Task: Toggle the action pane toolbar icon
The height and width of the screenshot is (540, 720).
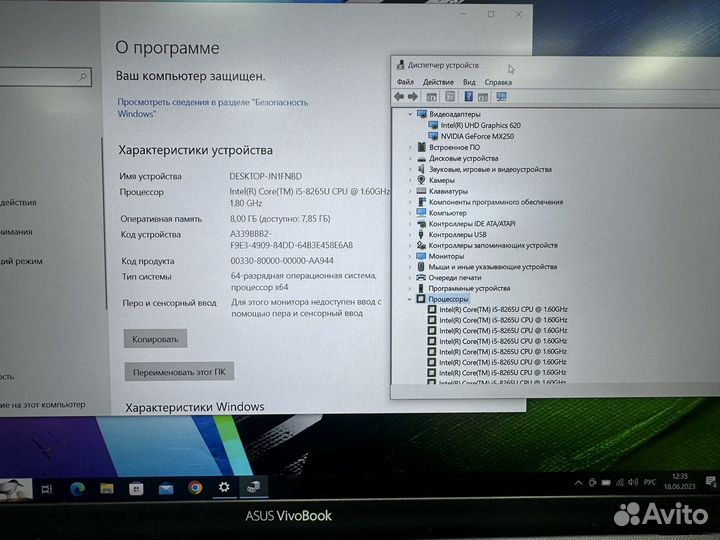Action: tap(483, 97)
